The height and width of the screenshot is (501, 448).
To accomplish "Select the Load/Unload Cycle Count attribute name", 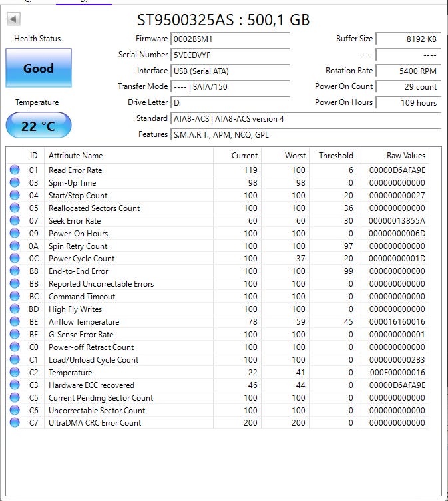I will tap(93, 360).
